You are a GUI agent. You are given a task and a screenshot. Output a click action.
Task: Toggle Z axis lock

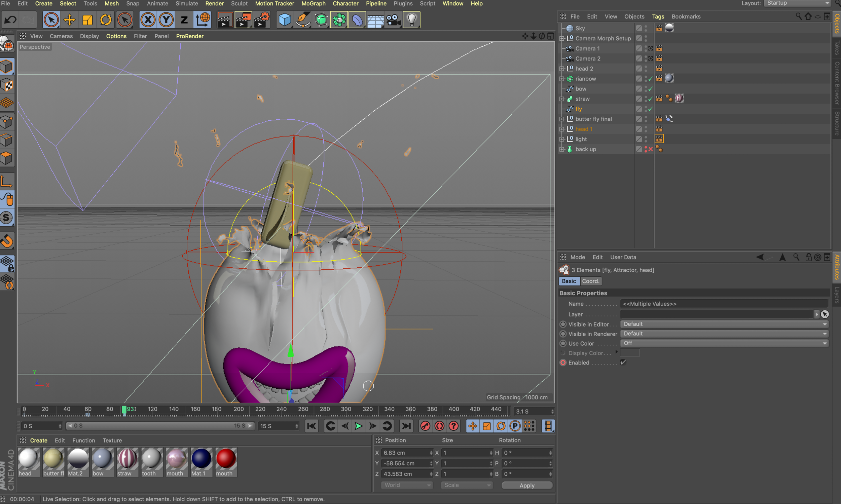(x=184, y=20)
